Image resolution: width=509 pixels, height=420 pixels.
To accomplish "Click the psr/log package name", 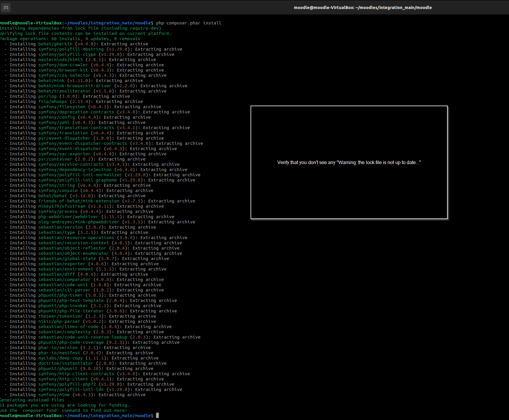I will (47, 96).
